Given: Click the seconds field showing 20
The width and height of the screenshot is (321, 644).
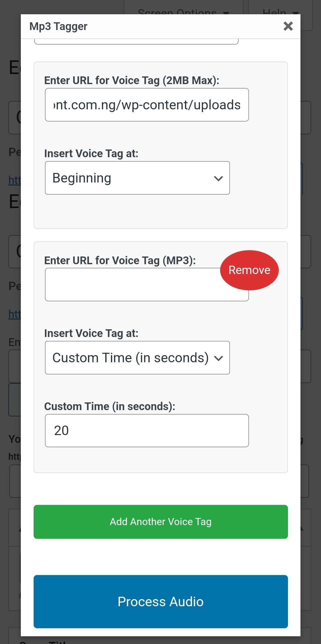Looking at the screenshot, I should pyautogui.click(x=147, y=431).
